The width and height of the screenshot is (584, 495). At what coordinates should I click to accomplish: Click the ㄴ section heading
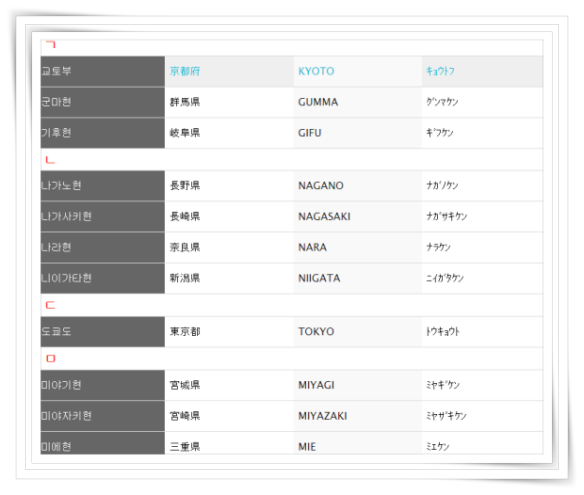pyautogui.click(x=50, y=160)
